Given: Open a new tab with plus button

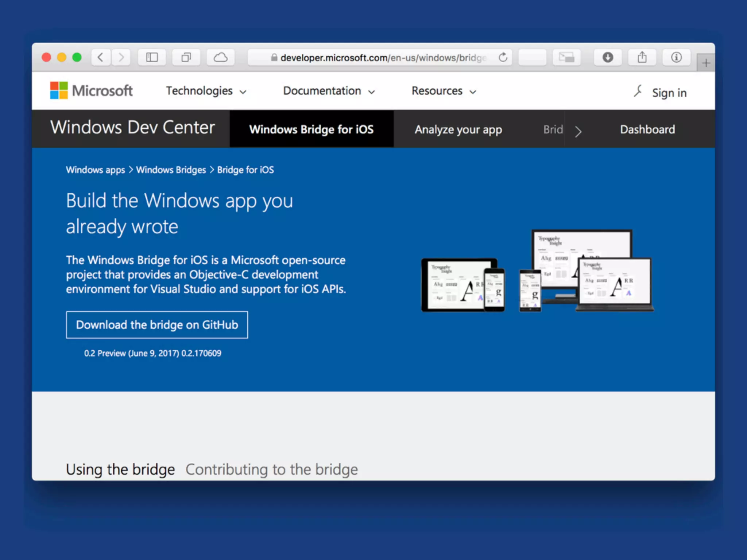Looking at the screenshot, I should [x=706, y=63].
